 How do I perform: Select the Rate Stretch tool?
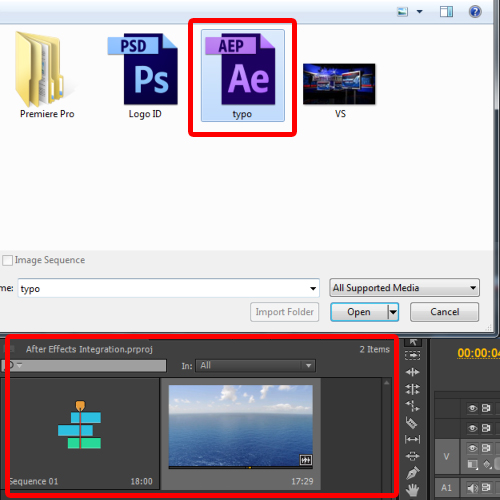[x=413, y=406]
